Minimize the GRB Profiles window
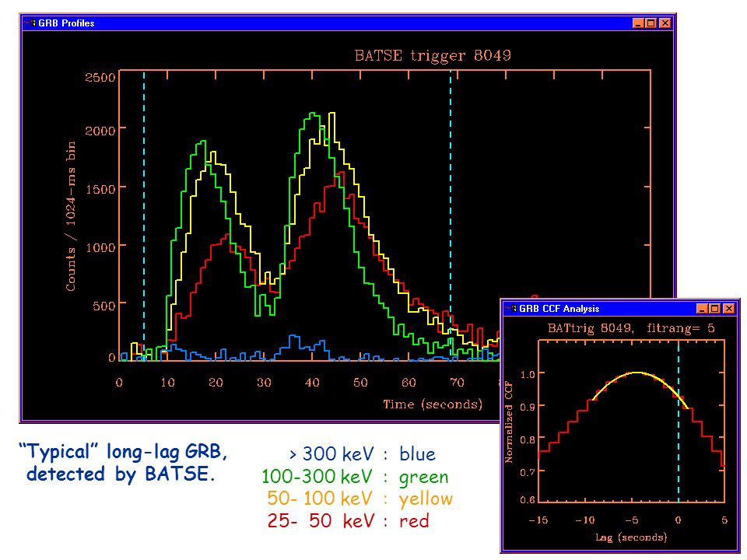Image resolution: width=747 pixels, height=560 pixels. tap(638, 23)
